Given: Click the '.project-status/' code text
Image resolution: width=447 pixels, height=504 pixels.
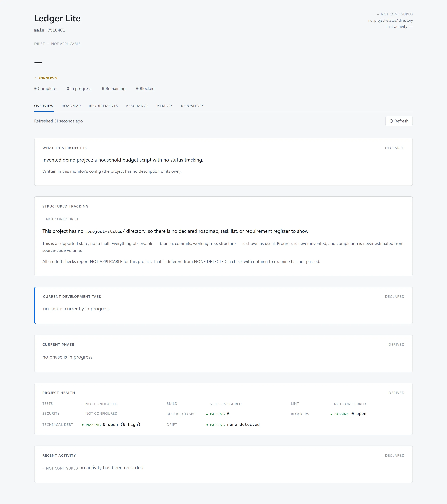Looking at the screenshot, I should [x=105, y=231].
